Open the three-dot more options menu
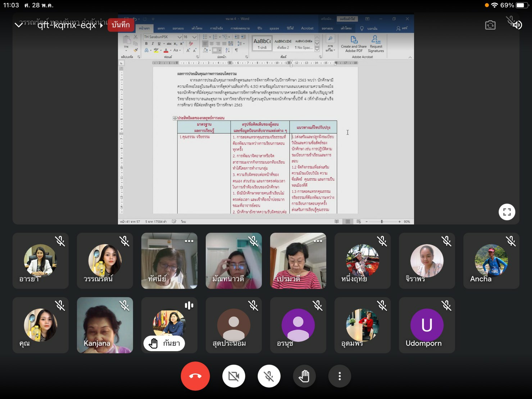The image size is (532, 399). (x=339, y=376)
